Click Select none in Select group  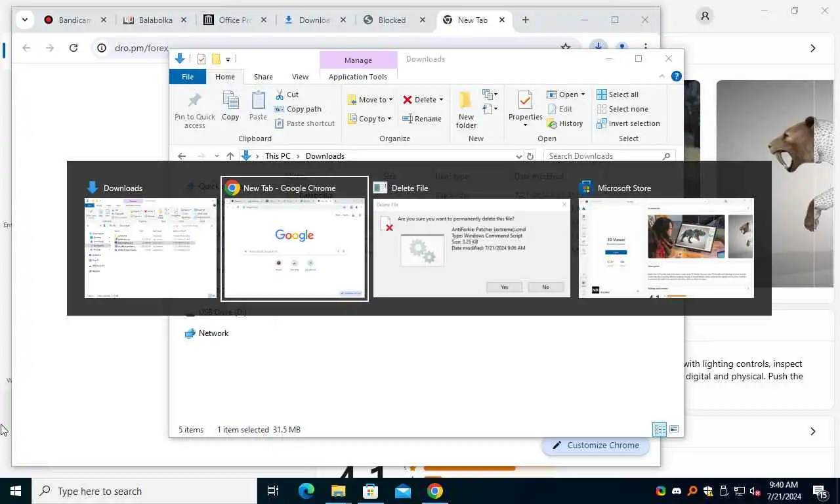pyautogui.click(x=622, y=109)
